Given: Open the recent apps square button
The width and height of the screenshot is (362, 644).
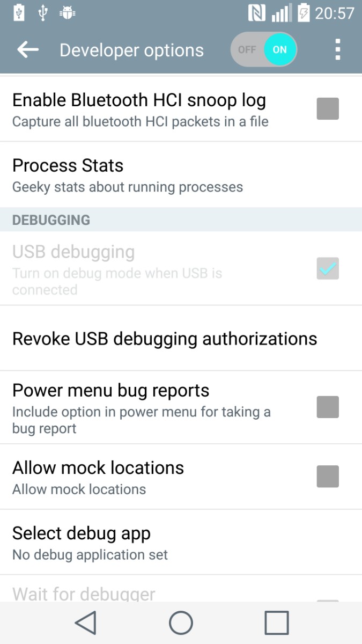Looking at the screenshot, I should (277, 623).
